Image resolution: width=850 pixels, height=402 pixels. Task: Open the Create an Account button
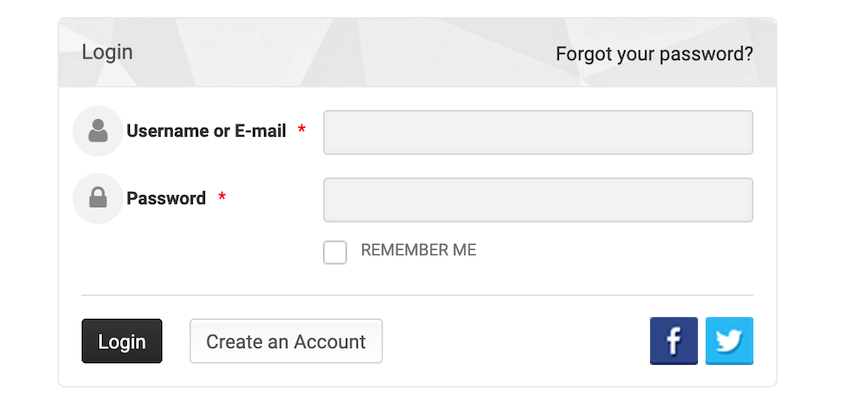[286, 341]
